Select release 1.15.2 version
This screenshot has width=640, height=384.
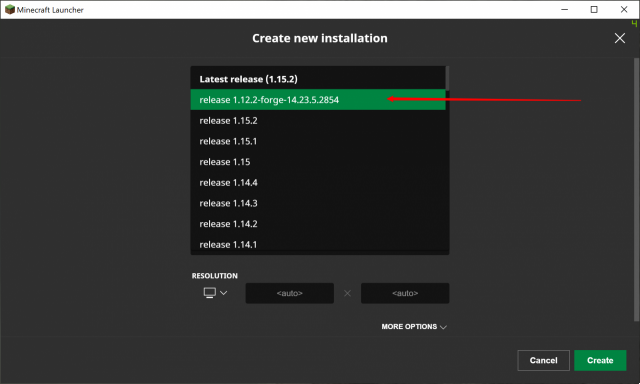tap(318, 120)
